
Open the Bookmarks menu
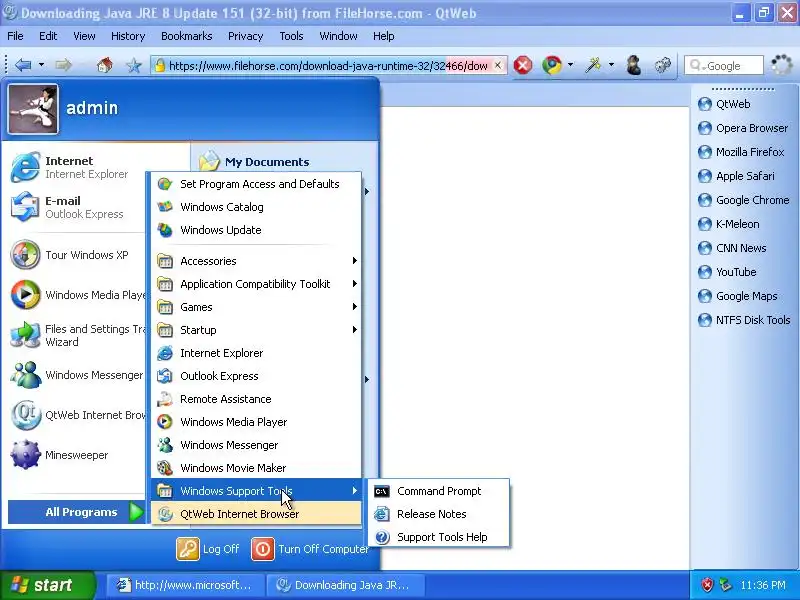187,36
